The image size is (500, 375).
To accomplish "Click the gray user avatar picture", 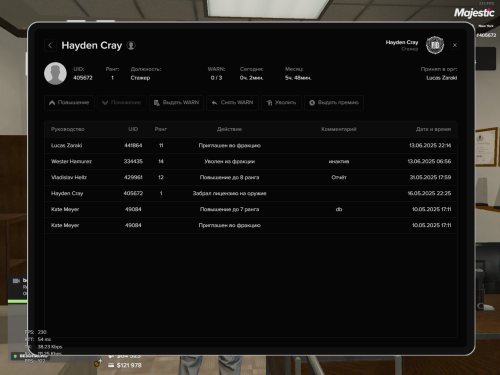I will coord(55,73).
